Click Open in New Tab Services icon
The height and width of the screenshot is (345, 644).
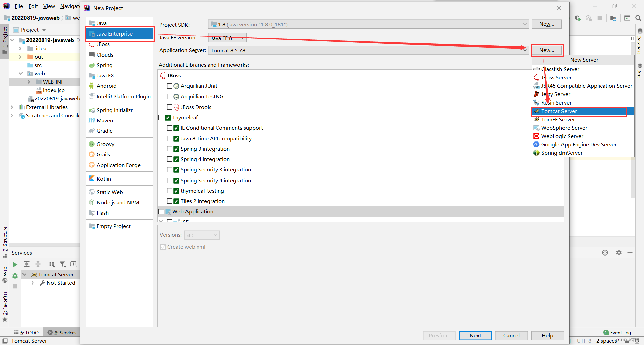73,264
